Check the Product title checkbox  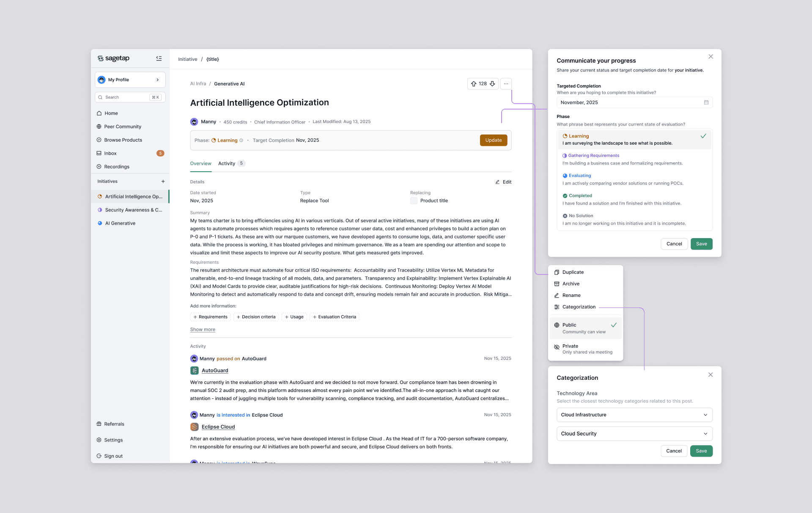[x=414, y=201]
